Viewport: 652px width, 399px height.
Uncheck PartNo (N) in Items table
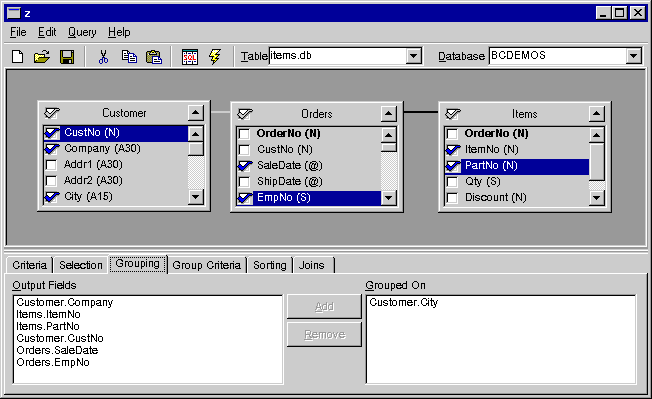click(x=453, y=166)
